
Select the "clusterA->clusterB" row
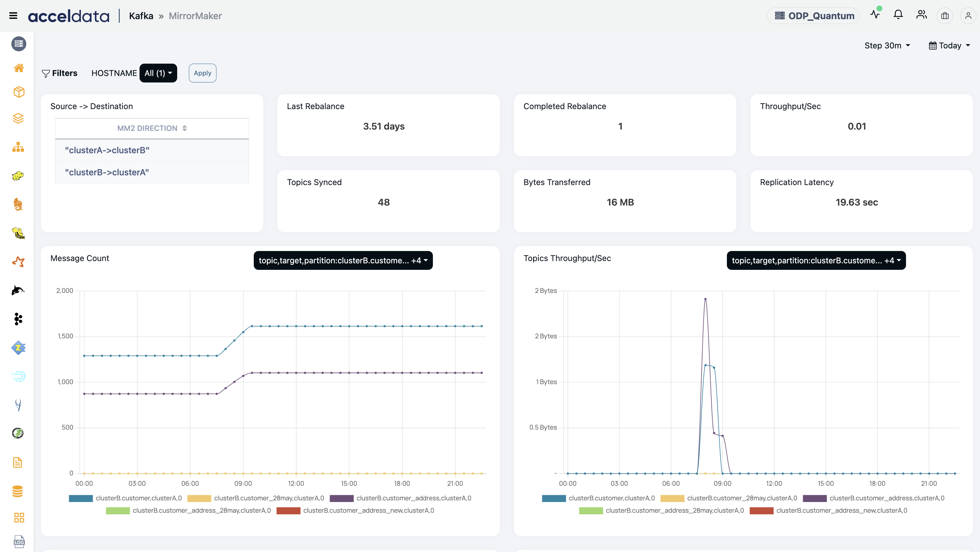pos(152,150)
